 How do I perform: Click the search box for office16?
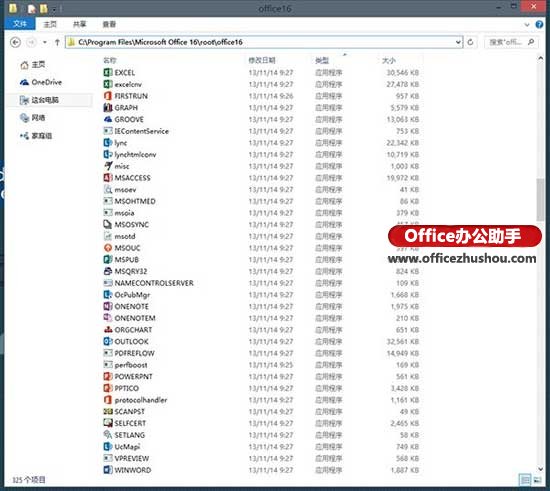point(511,42)
